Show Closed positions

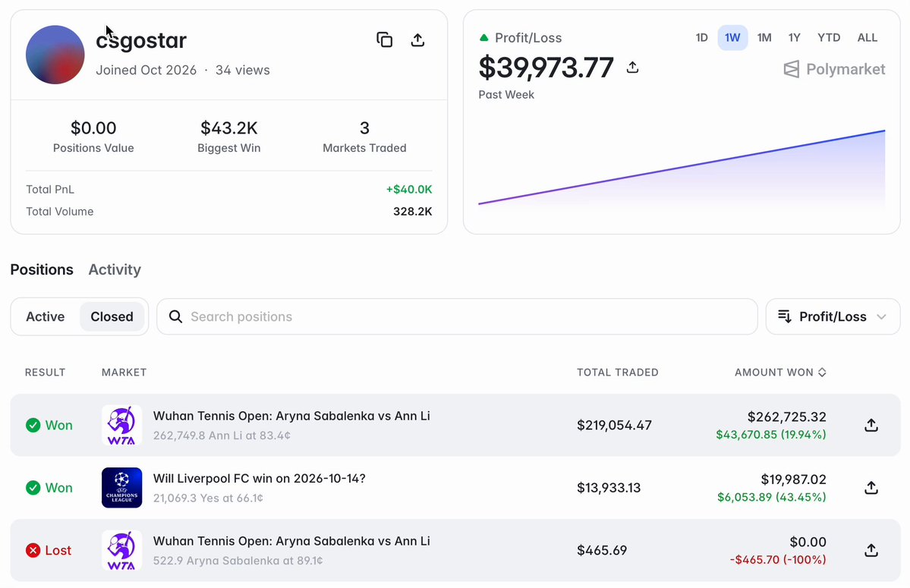coord(112,316)
